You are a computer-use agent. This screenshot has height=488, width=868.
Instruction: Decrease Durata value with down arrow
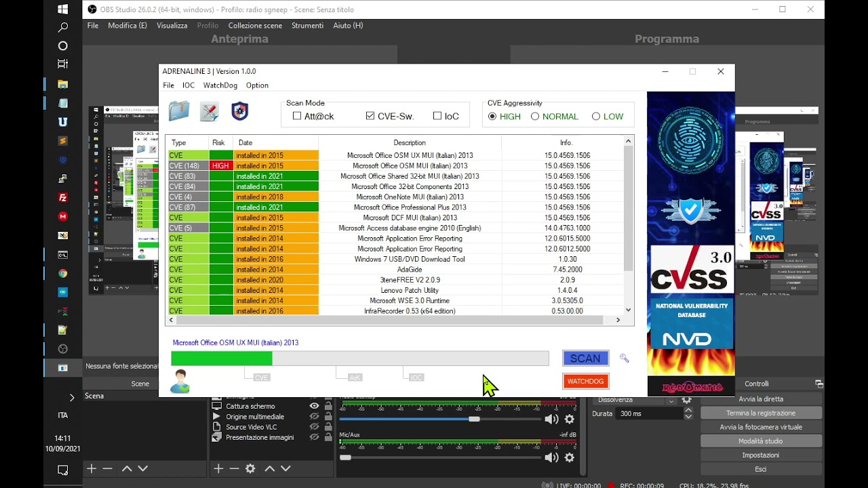[x=688, y=416]
